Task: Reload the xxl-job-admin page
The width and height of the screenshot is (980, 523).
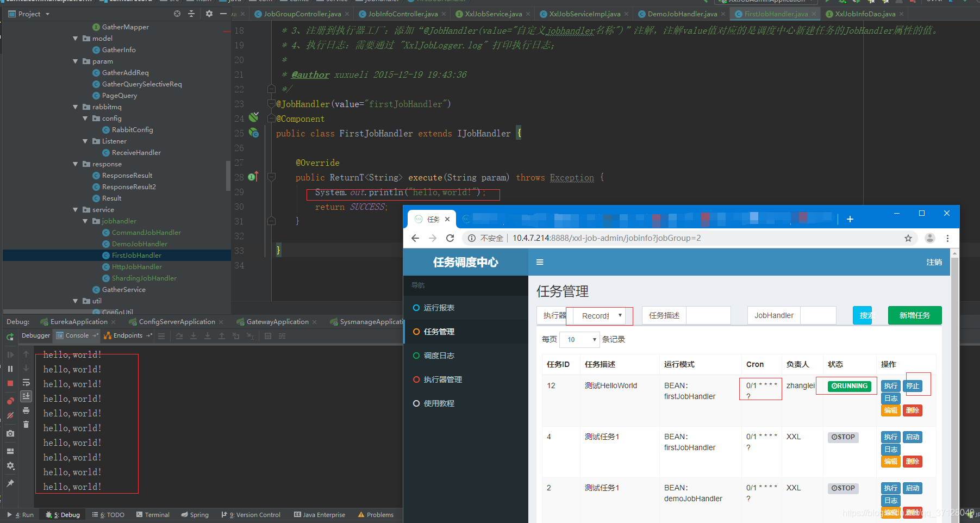Action: tap(450, 238)
